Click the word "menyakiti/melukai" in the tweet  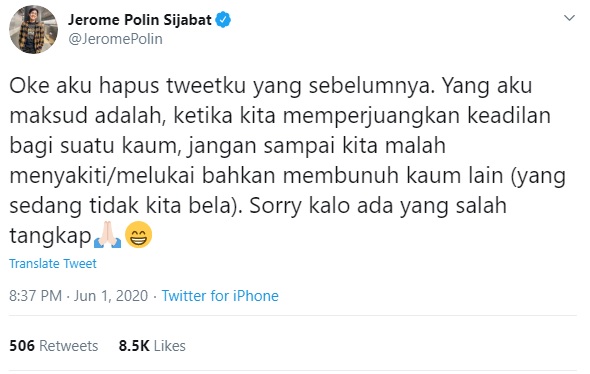point(102,176)
